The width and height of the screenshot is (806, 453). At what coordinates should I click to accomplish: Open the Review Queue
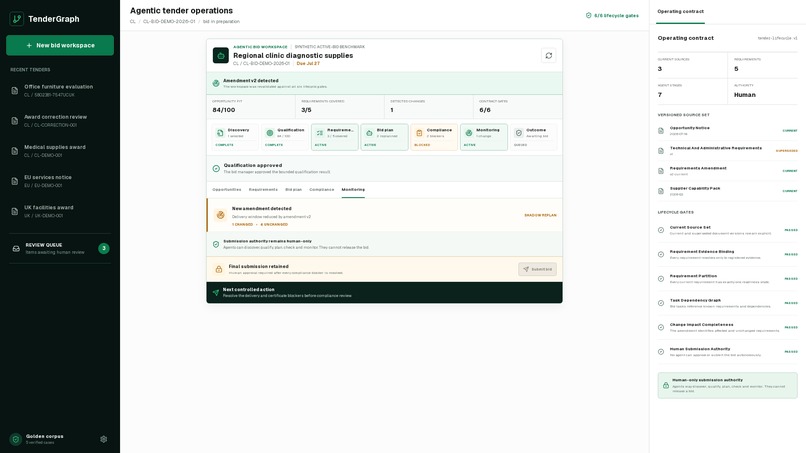click(x=60, y=248)
